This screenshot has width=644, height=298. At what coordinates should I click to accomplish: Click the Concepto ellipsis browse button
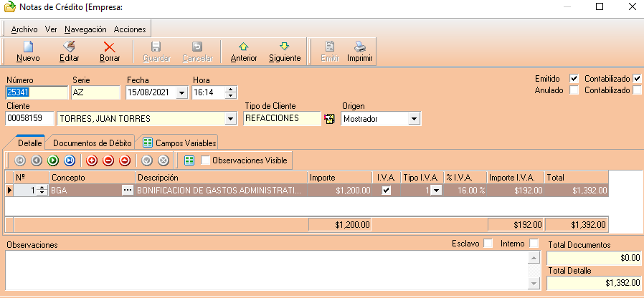pos(128,190)
